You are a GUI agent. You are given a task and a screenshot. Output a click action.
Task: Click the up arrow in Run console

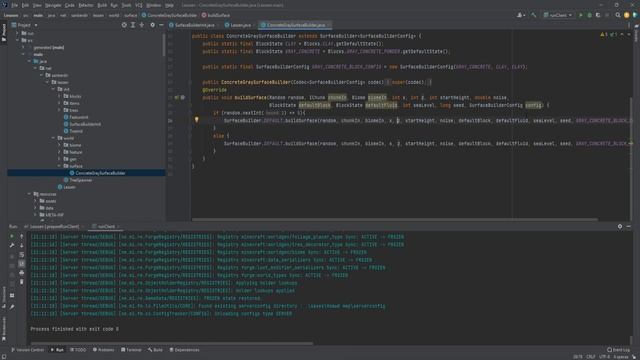coord(22,236)
